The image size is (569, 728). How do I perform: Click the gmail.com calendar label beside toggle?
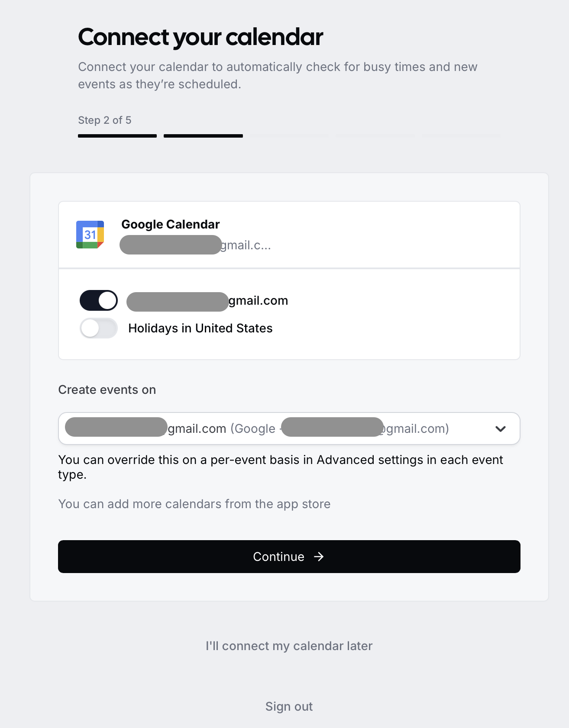point(207,301)
